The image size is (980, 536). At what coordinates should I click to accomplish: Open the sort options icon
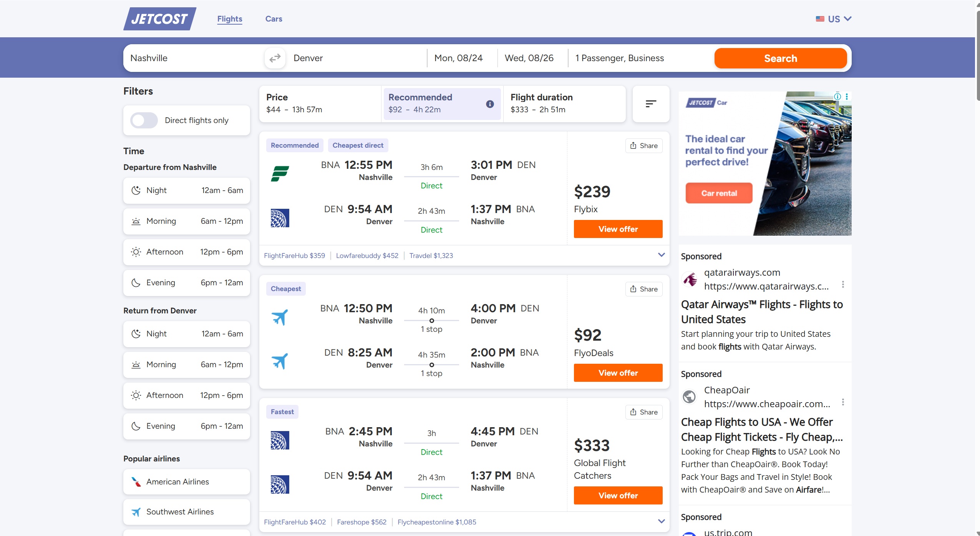tap(651, 104)
